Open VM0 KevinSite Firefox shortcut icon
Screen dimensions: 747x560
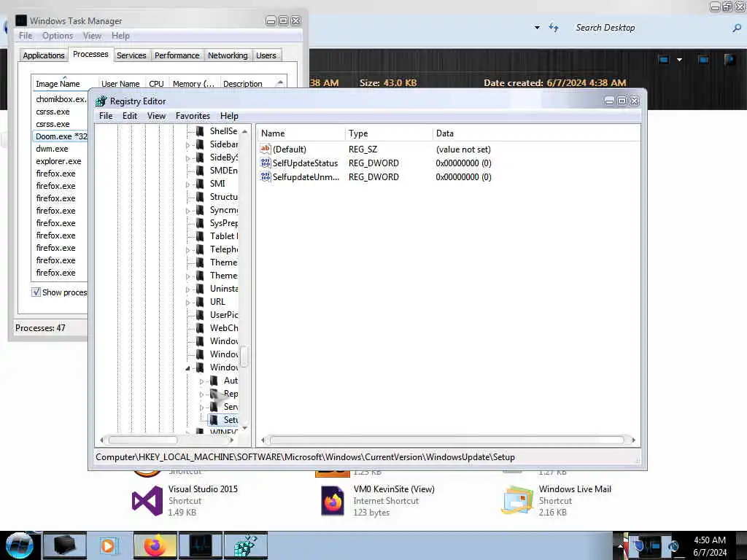point(333,501)
